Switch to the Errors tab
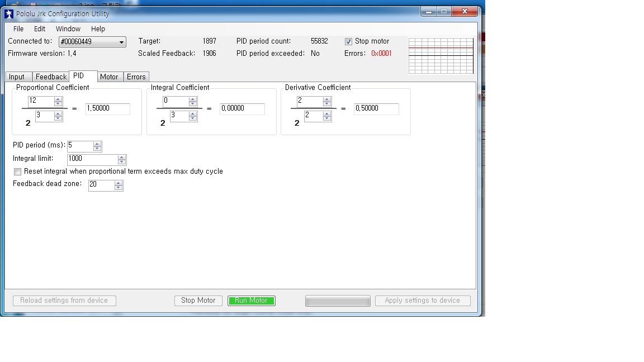The width and height of the screenshot is (644, 362). coord(136,77)
